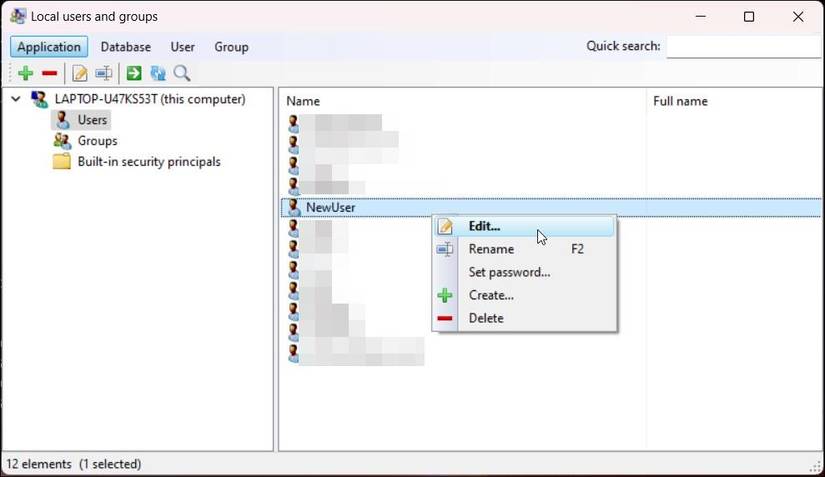Click the green arrow Connect toolbar icon

click(x=134, y=73)
